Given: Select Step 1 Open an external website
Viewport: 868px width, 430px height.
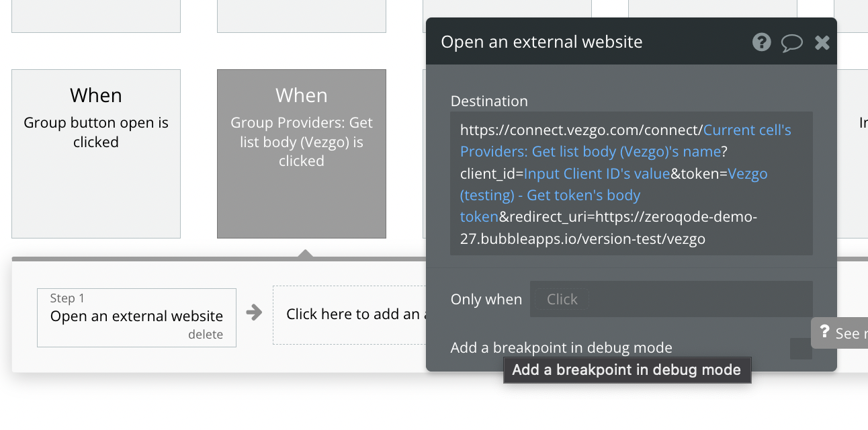Looking at the screenshot, I should (x=136, y=316).
